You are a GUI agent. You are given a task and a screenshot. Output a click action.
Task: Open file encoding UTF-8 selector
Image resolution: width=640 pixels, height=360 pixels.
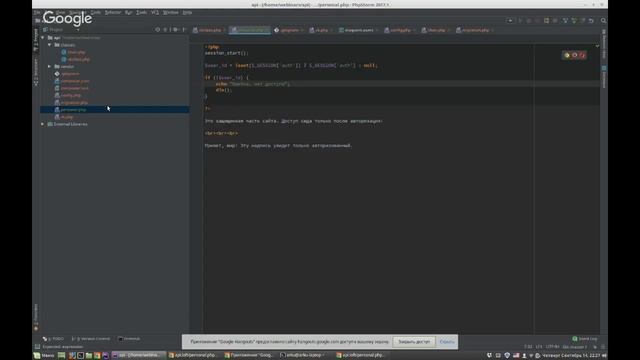552,347
